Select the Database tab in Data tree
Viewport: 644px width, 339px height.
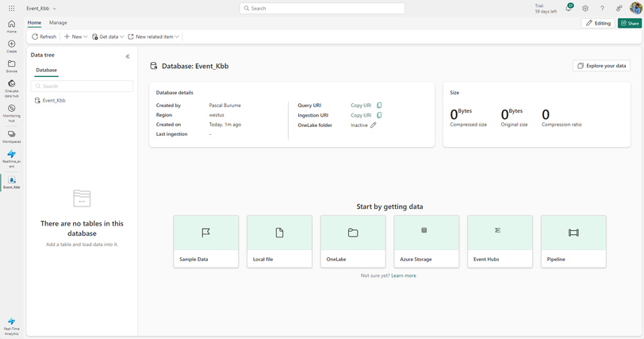click(47, 70)
